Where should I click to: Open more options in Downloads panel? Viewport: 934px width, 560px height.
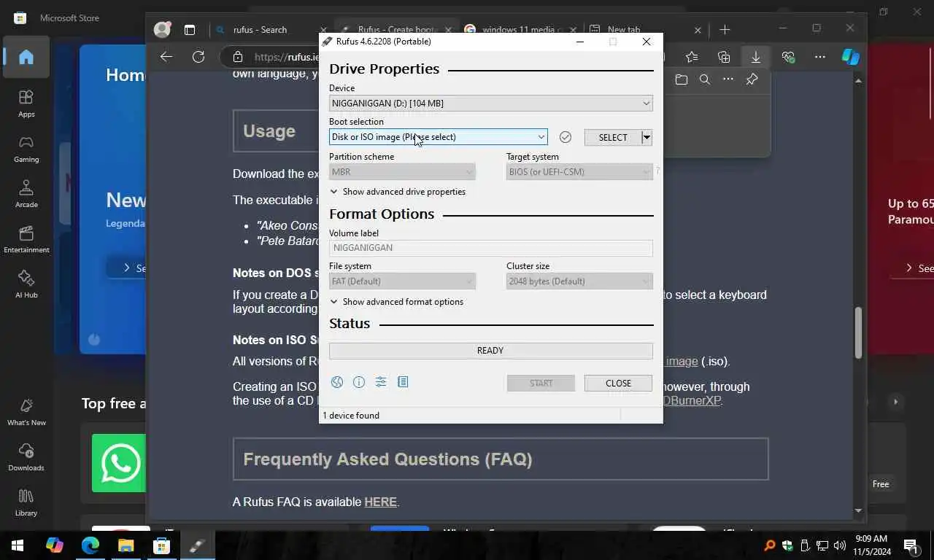point(728,79)
